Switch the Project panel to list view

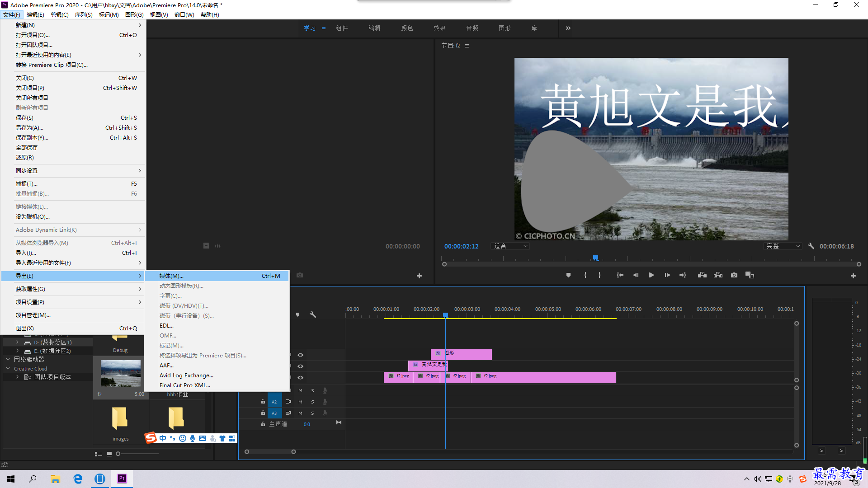pyautogui.click(x=98, y=454)
